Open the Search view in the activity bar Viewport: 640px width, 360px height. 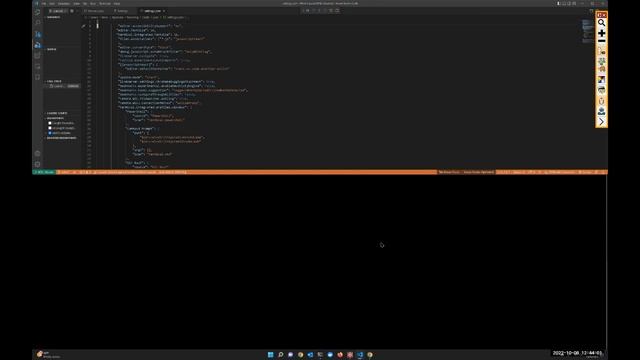pos(38,23)
